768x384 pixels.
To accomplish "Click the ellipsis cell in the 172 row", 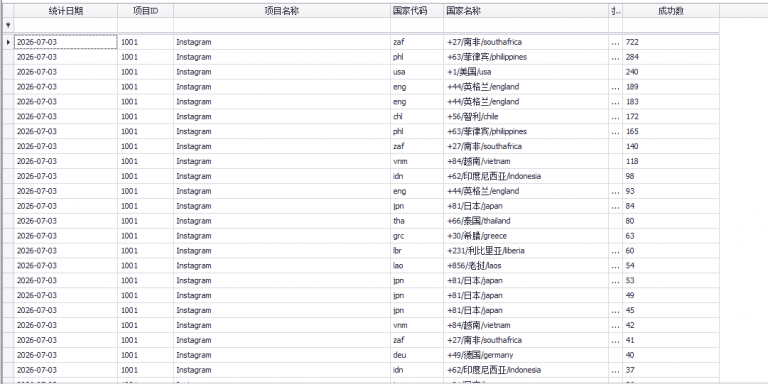I will tap(616, 117).
